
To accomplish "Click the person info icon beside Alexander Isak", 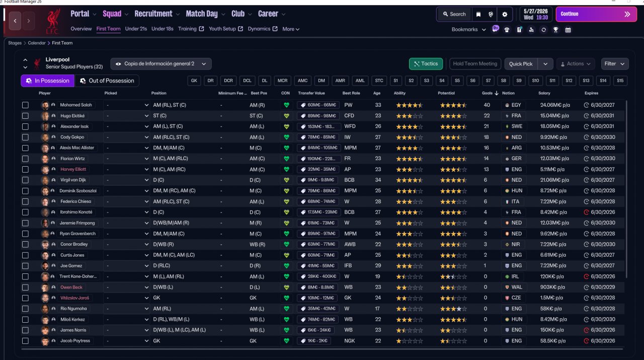I will (53, 126).
